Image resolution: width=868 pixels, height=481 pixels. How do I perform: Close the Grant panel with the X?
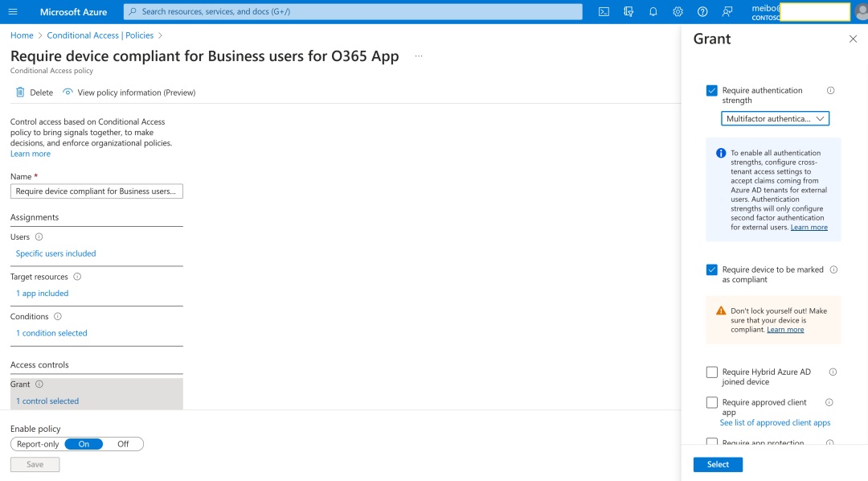tap(853, 39)
